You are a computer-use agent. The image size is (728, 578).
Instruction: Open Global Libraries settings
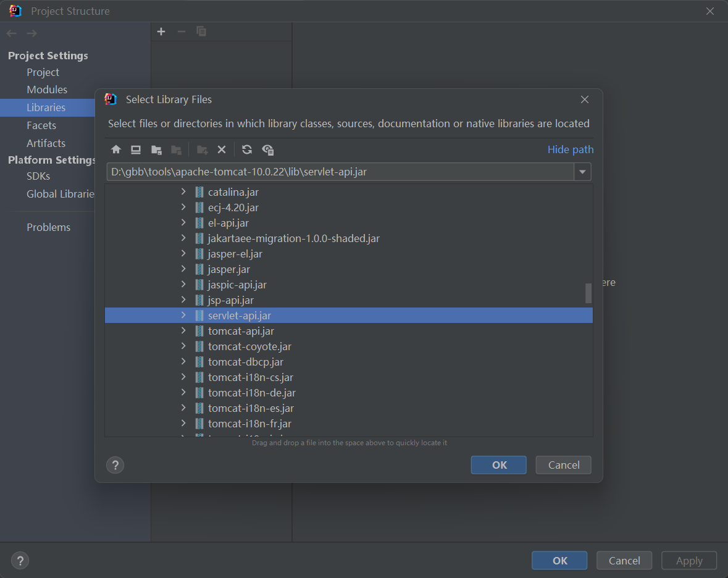tap(61, 194)
